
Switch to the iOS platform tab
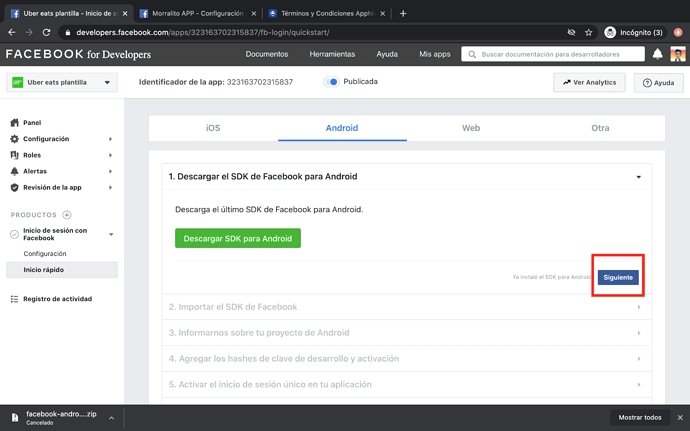213,128
